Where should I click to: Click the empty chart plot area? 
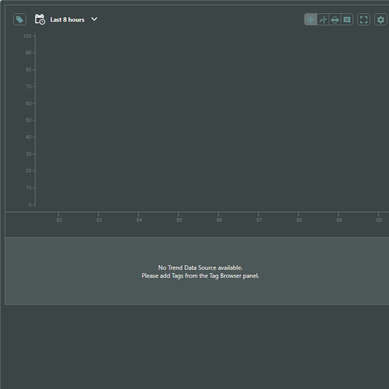pyautogui.click(x=212, y=120)
